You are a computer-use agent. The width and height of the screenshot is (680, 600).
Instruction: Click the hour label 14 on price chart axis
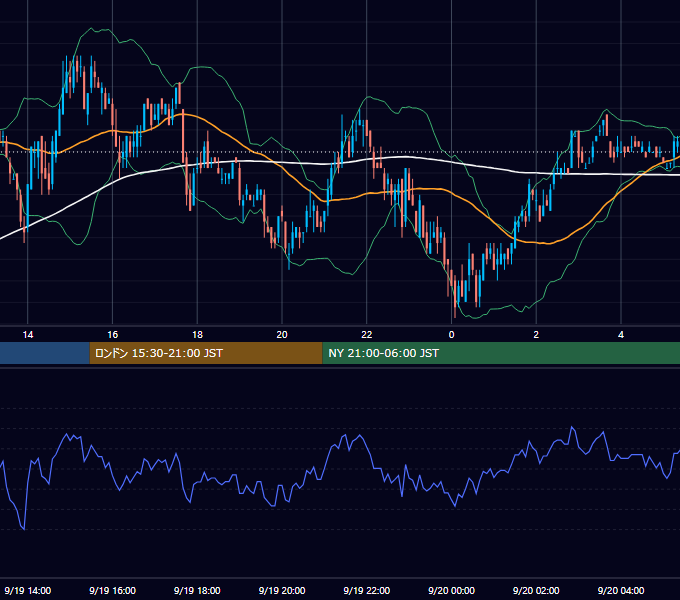coord(28,335)
